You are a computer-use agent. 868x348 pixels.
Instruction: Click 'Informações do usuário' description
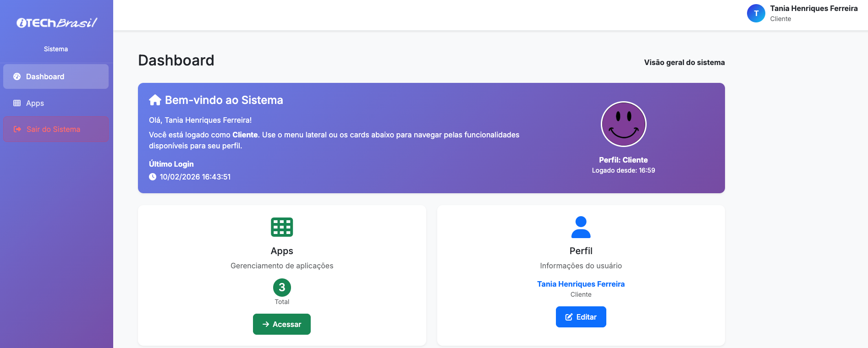coord(581,266)
